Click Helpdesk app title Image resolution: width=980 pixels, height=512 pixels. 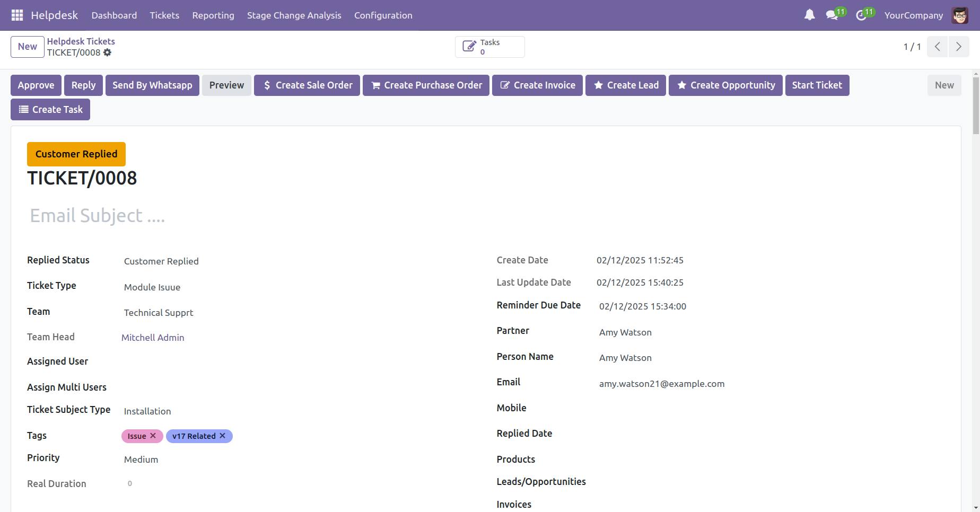pos(55,15)
